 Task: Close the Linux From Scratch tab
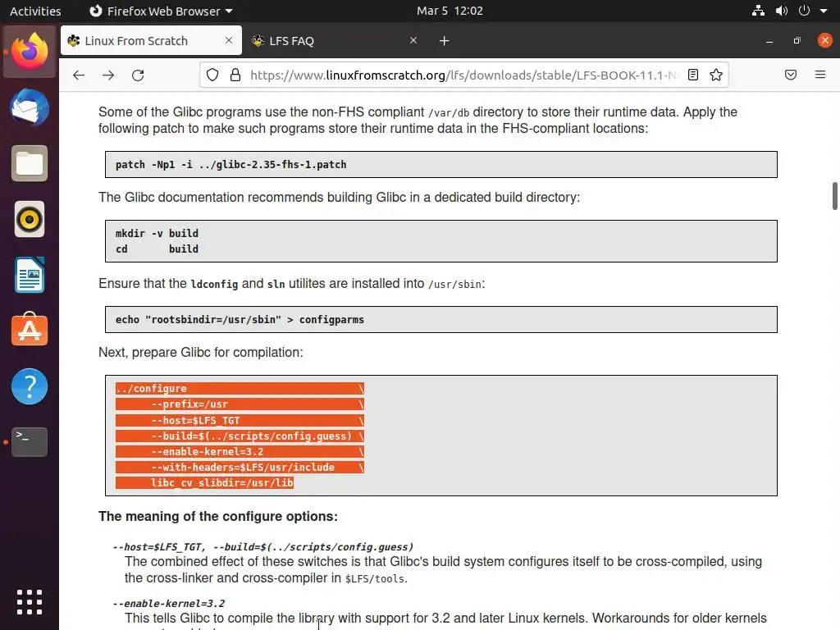tap(229, 40)
